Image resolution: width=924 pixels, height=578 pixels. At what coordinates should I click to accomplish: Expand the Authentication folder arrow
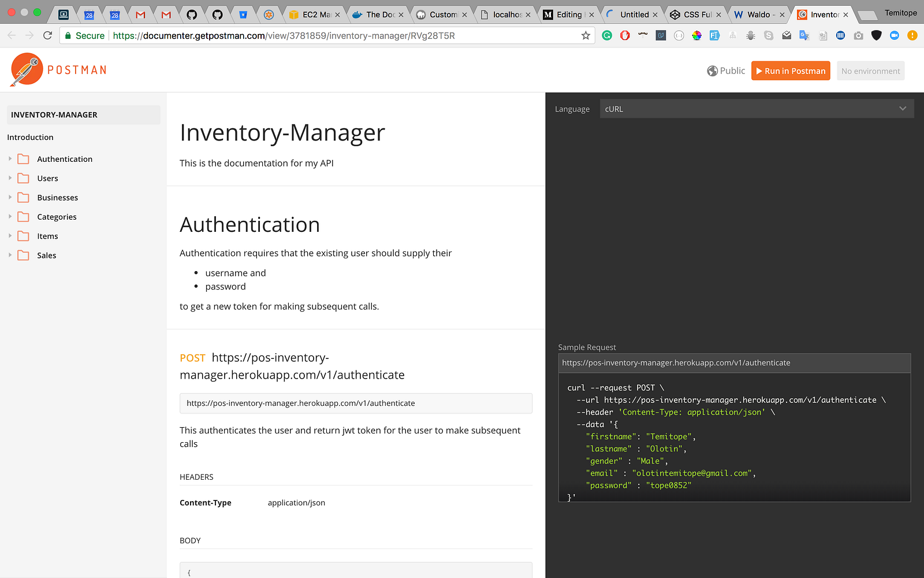click(x=10, y=158)
